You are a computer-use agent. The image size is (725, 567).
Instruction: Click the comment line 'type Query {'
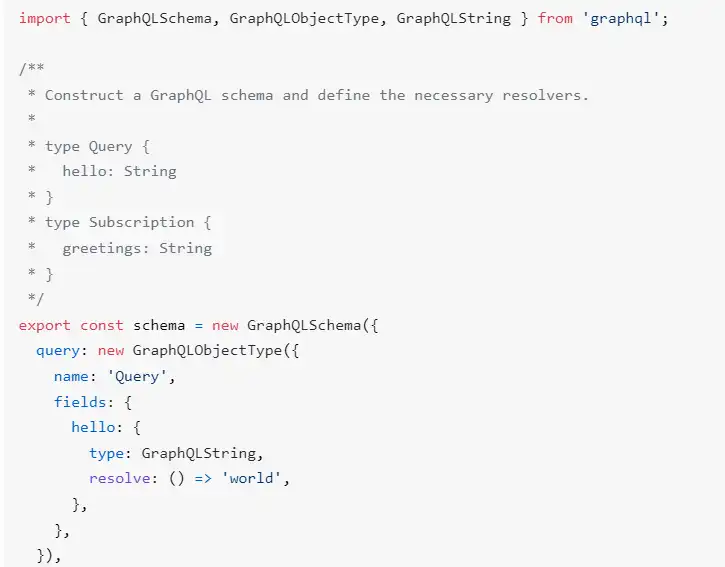pos(97,147)
